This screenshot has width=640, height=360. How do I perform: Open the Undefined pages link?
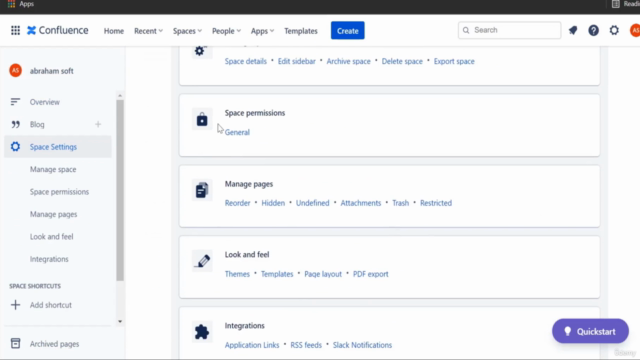[x=312, y=203]
